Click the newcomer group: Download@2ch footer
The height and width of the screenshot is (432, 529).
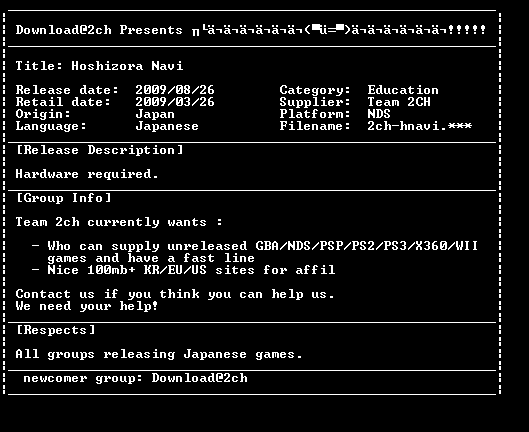pyautogui.click(x=135, y=378)
